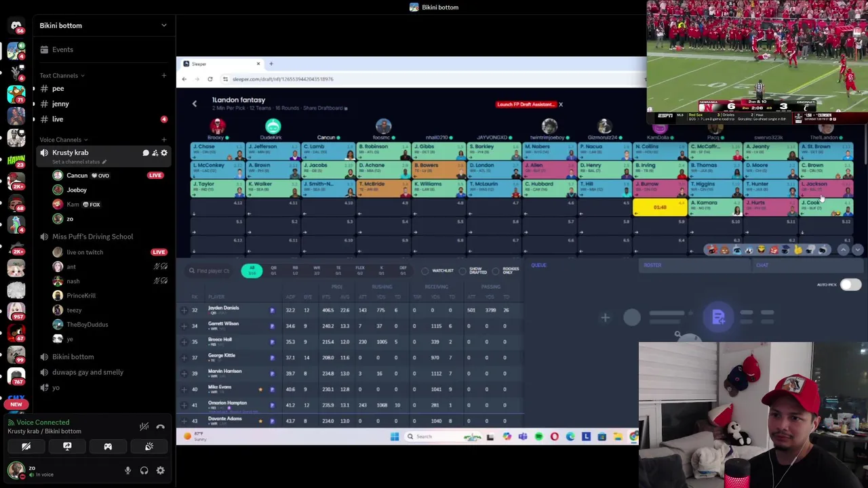This screenshot has width=868, height=488.
Task: Open a new browser tab
Action: coord(271,64)
